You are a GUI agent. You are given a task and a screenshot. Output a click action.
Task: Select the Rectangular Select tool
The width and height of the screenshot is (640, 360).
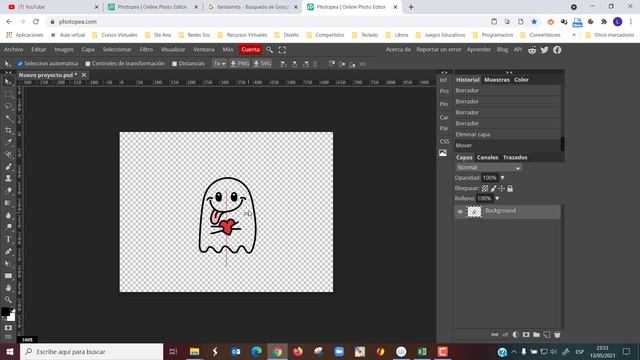8,94
